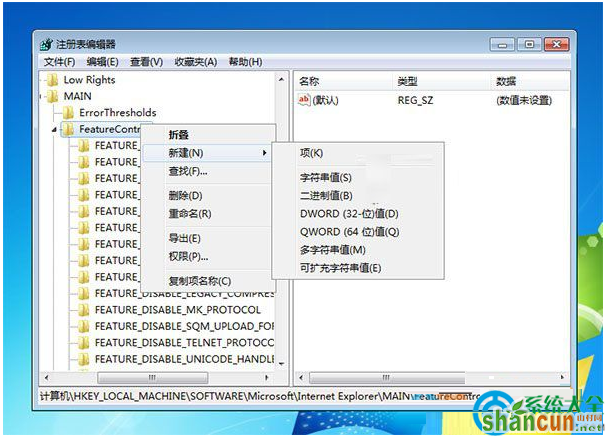
Task: Open the 文件(F) menu
Action: (59, 62)
